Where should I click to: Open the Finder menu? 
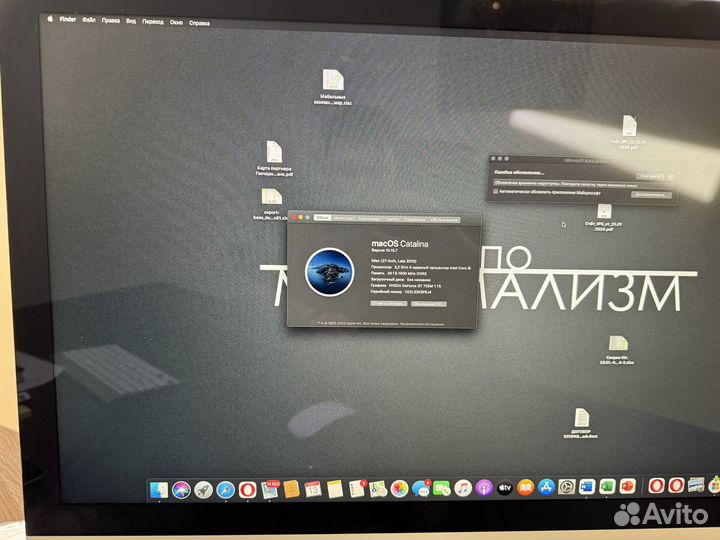(68, 19)
